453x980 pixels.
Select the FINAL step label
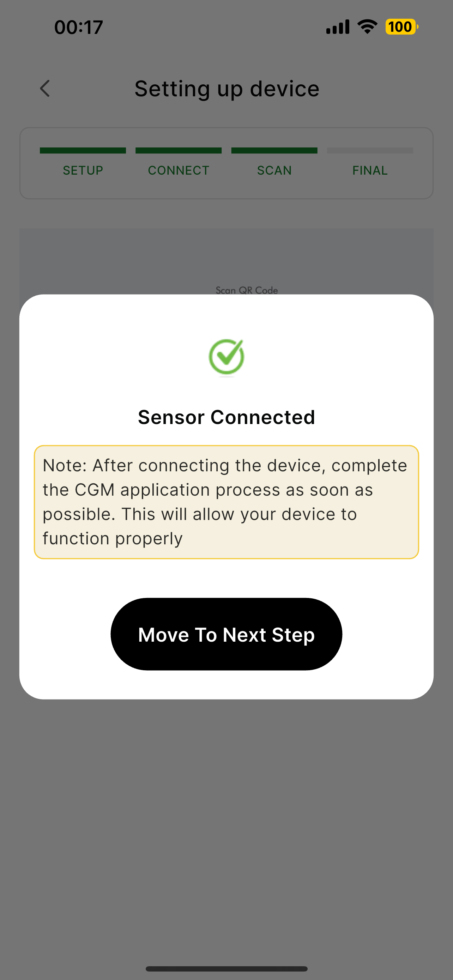pos(370,170)
